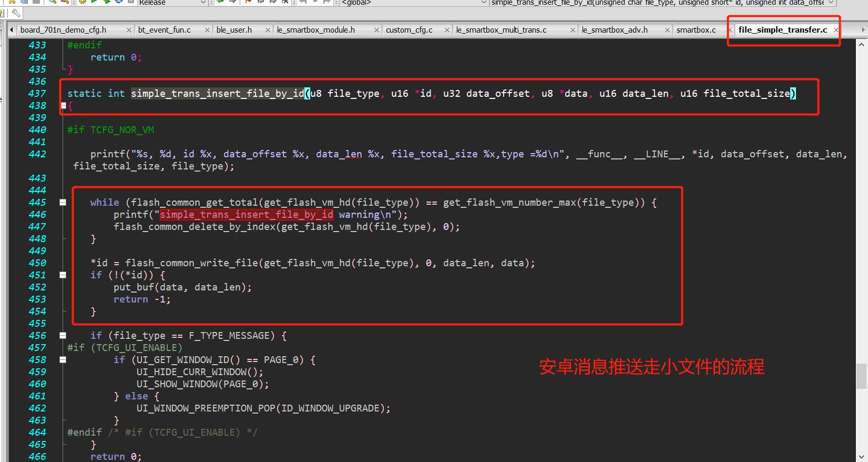This screenshot has width=868, height=462.
Task: Click the vertical scrollbar thumb
Action: pos(861,376)
